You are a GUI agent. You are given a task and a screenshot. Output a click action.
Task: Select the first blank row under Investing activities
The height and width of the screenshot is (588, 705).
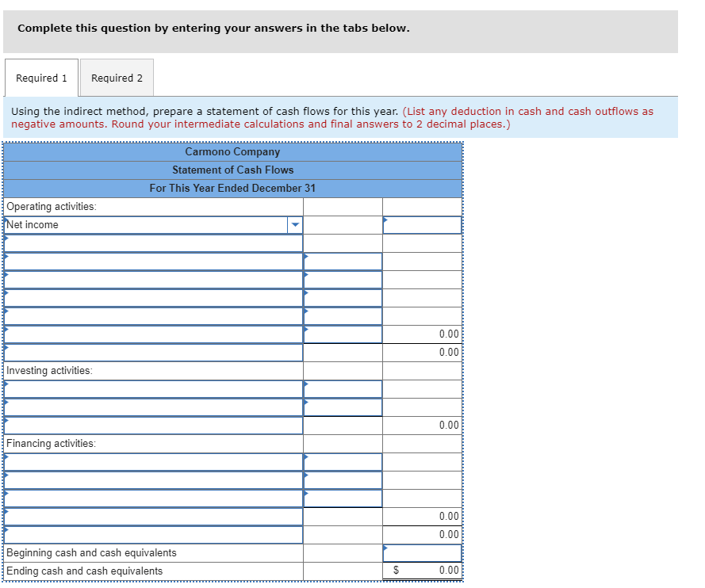pos(151,388)
